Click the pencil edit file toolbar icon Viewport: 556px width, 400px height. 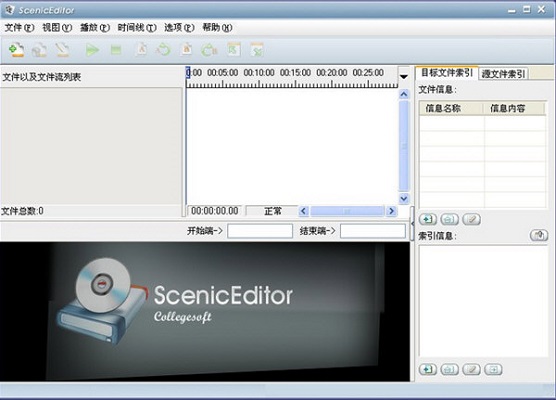tap(63, 50)
